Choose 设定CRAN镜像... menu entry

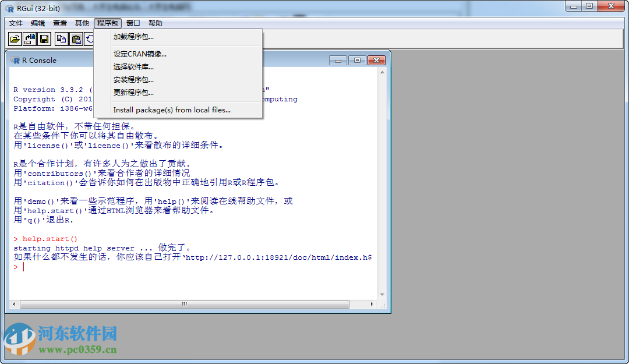pos(178,54)
